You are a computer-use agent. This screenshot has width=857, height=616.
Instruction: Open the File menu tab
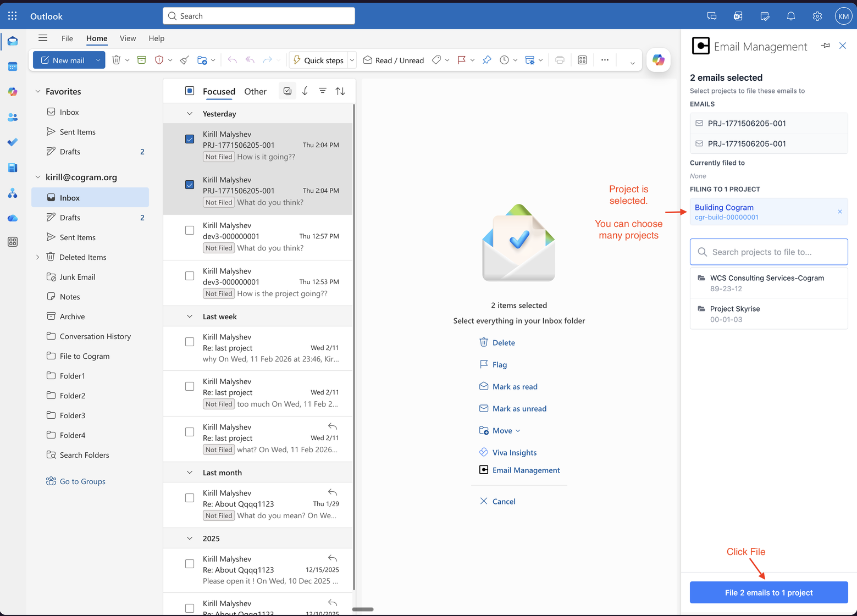(x=67, y=38)
